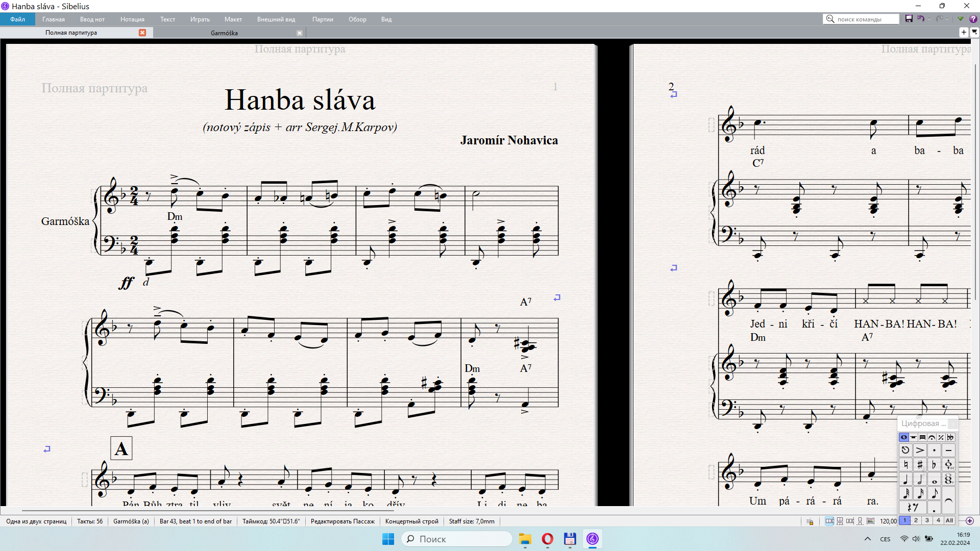The image size is (980, 551).
Task: Select the eighth note value on the Keypad
Action: click(x=935, y=493)
